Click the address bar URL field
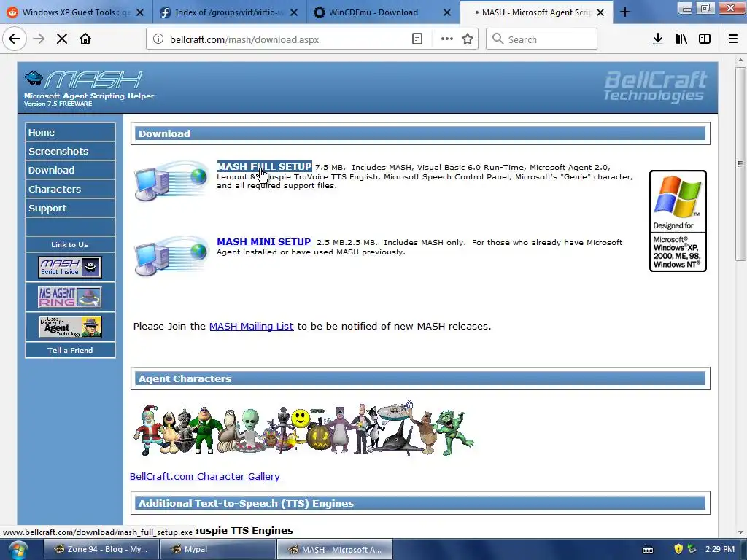This screenshot has height=560, width=747. point(286,39)
